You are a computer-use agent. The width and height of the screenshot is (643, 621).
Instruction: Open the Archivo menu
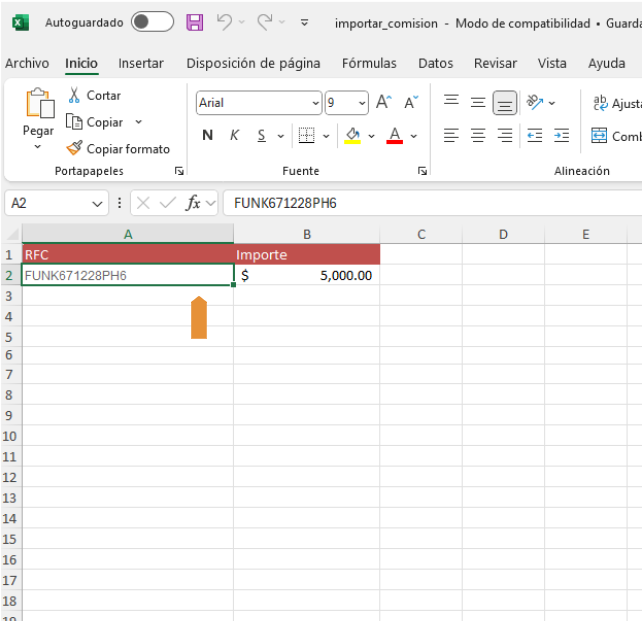[27, 63]
